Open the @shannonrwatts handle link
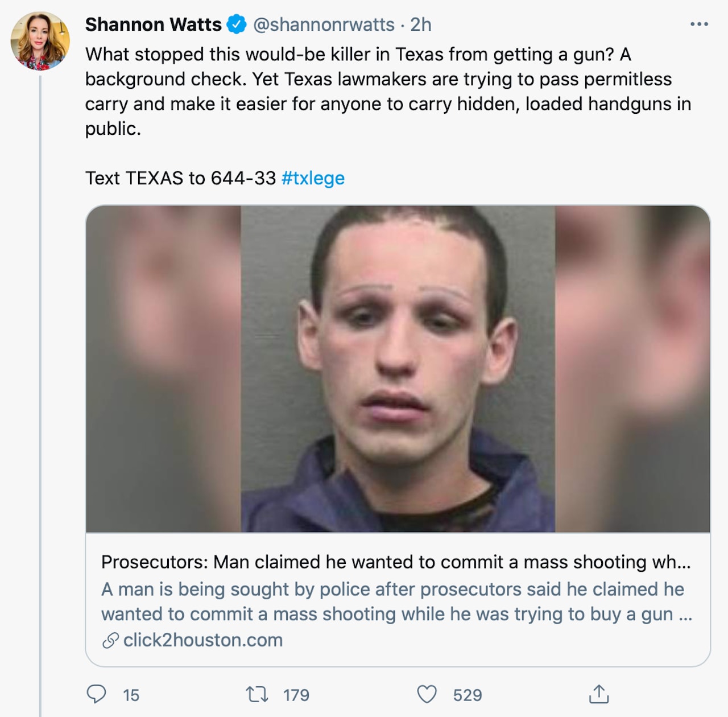The height and width of the screenshot is (717, 728). coord(324,24)
